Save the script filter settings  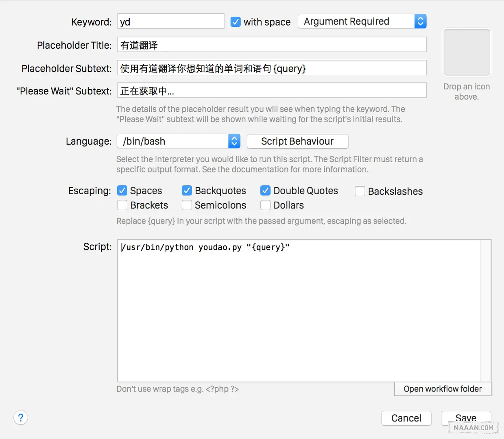pos(466,418)
